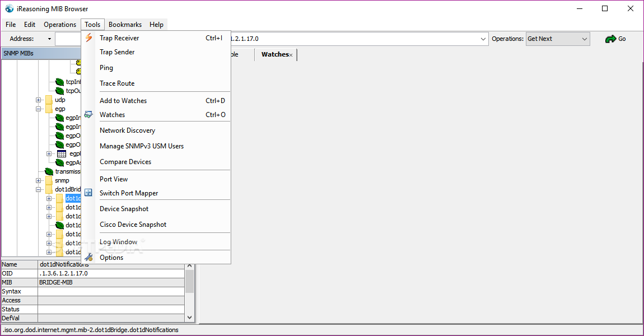Image resolution: width=644 pixels, height=336 pixels.
Task: Expand the udp tree node
Action: (38, 100)
